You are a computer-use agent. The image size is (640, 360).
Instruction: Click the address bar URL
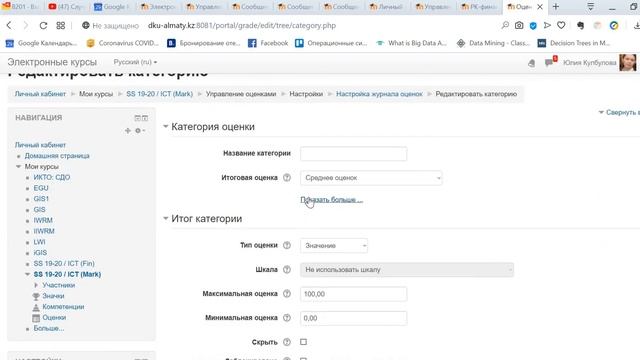coord(242,25)
